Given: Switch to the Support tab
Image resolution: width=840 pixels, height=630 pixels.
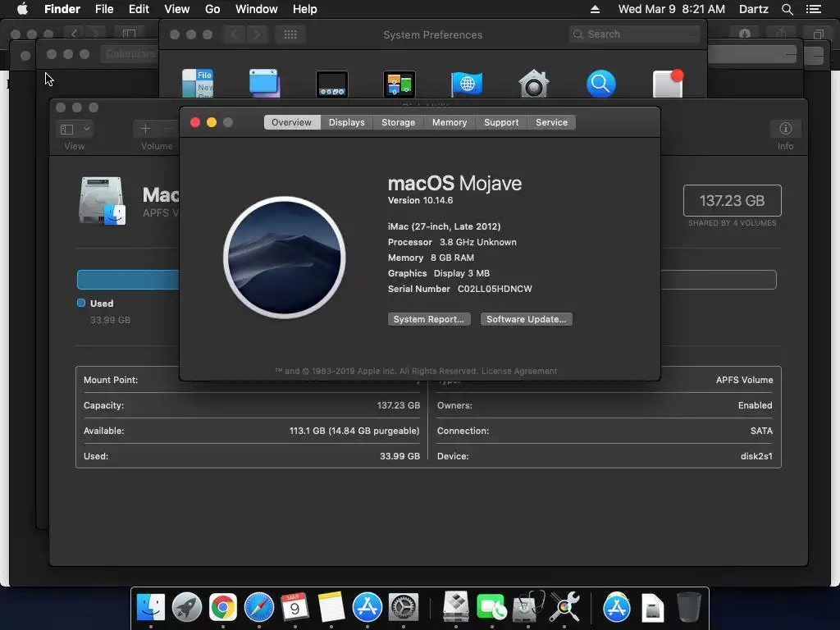Looking at the screenshot, I should click(501, 122).
